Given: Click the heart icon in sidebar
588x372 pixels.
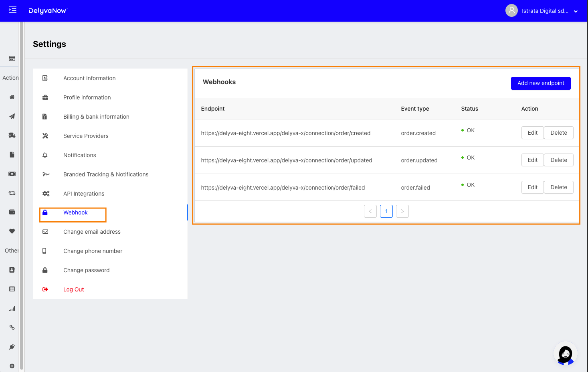Looking at the screenshot, I should tap(12, 231).
